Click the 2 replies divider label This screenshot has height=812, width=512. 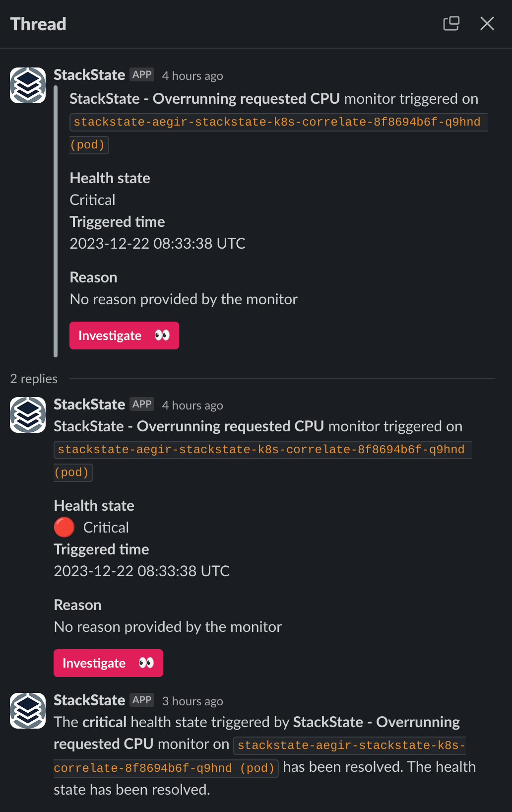tap(34, 378)
